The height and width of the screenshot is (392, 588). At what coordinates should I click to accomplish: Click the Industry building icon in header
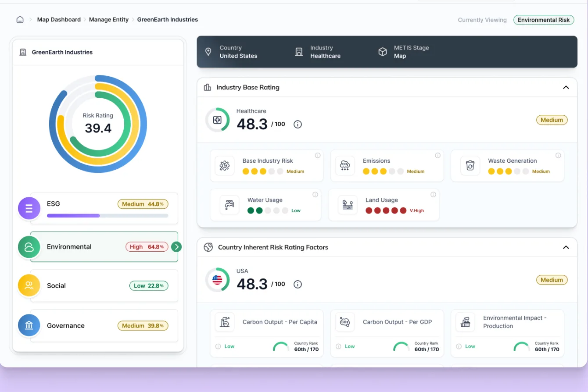(x=299, y=52)
